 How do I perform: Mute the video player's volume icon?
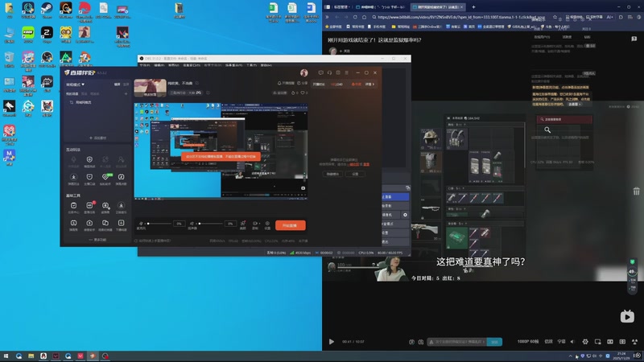pos(572,341)
